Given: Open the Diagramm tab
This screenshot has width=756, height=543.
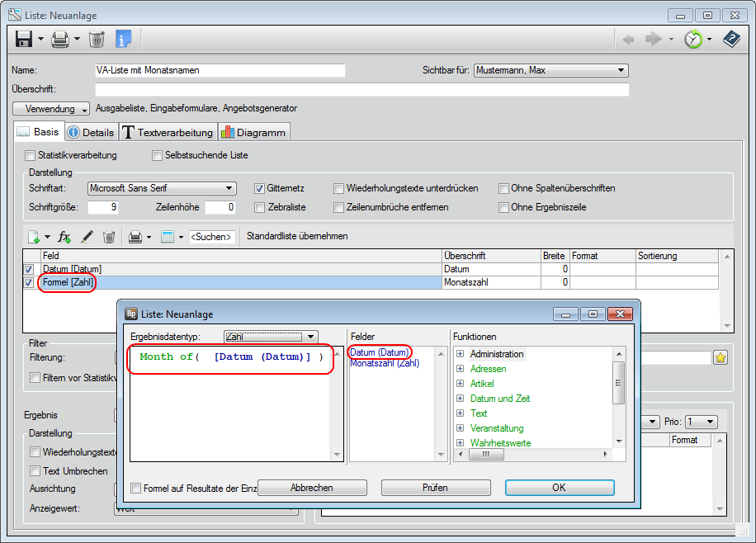Looking at the screenshot, I should 254,132.
